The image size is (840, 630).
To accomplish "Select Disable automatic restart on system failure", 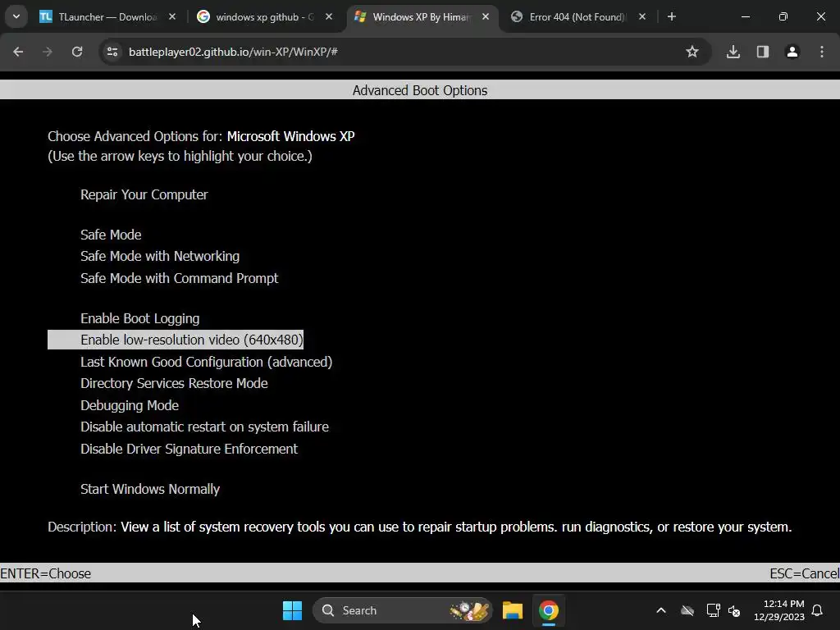I will 204,427.
